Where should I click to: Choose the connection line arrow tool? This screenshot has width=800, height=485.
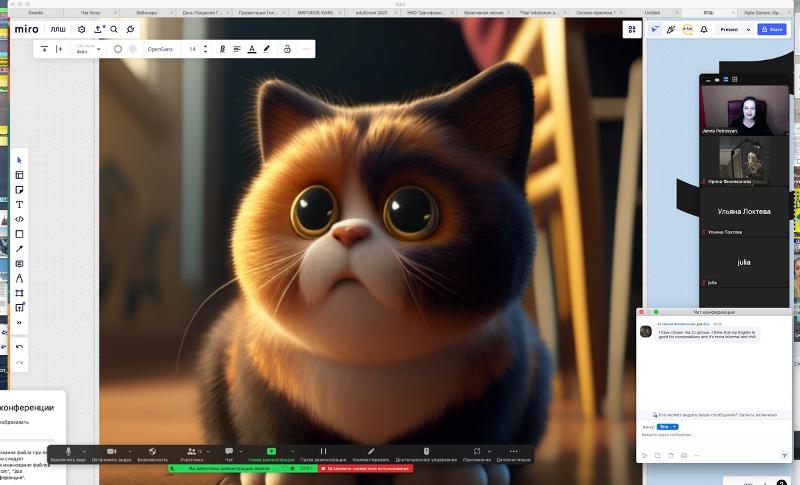tap(19, 249)
